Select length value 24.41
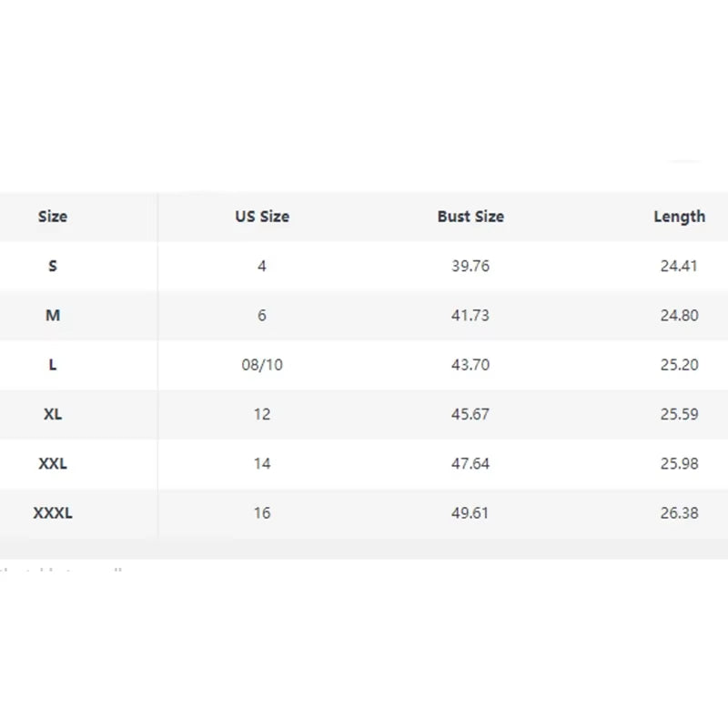 (x=679, y=267)
